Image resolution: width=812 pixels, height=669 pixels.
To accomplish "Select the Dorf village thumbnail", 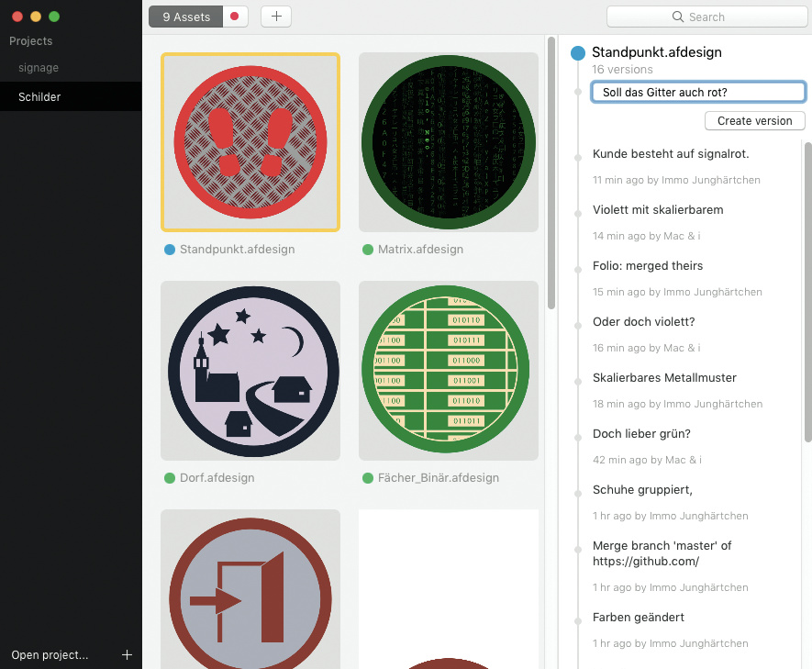I will point(250,371).
